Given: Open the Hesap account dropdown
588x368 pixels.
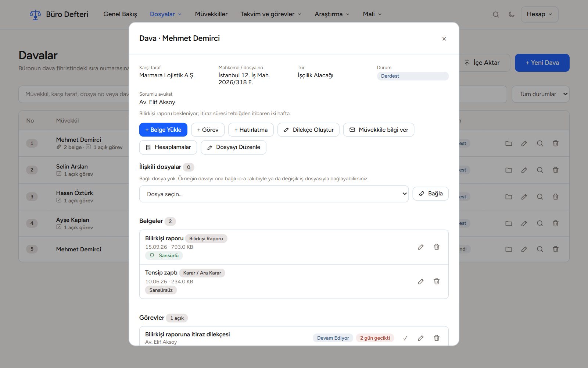Looking at the screenshot, I should (x=539, y=14).
